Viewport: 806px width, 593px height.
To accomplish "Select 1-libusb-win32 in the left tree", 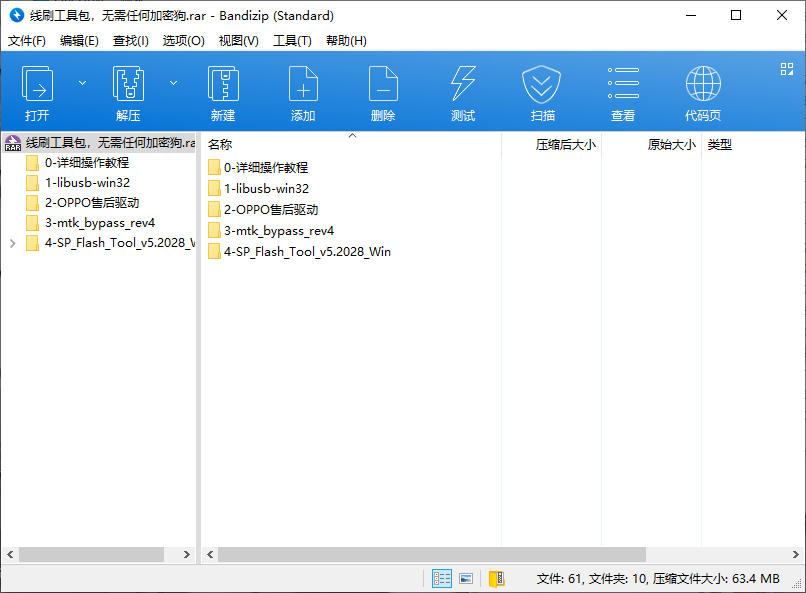I will click(x=87, y=183).
